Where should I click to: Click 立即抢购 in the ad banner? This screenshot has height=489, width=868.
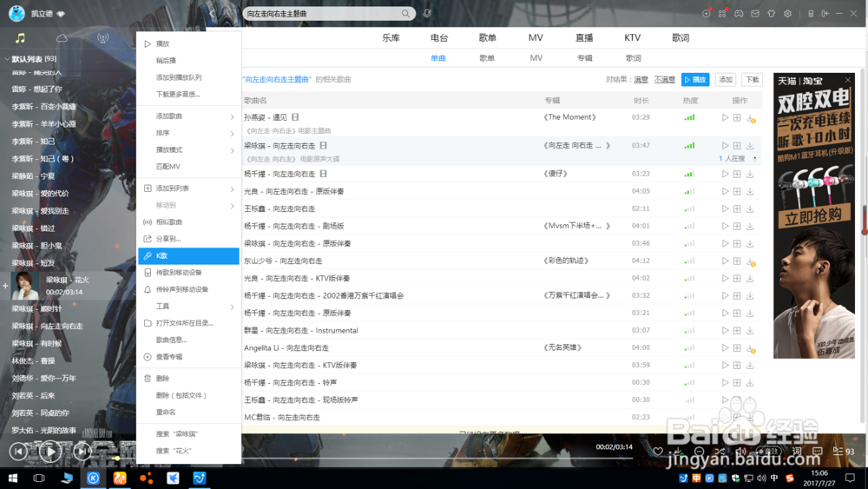[814, 215]
